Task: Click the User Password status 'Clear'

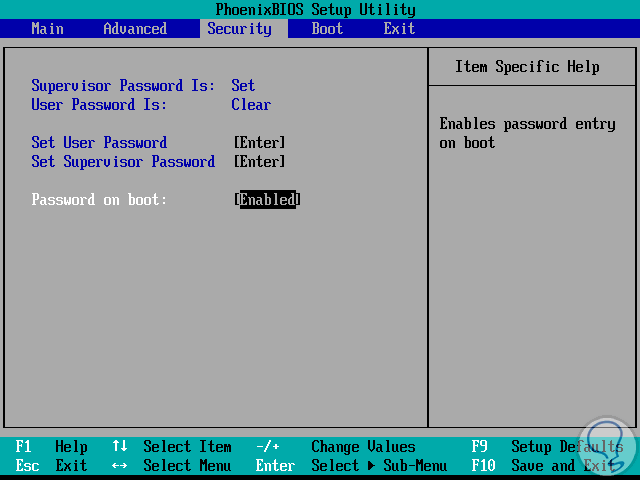Action: 251,104
